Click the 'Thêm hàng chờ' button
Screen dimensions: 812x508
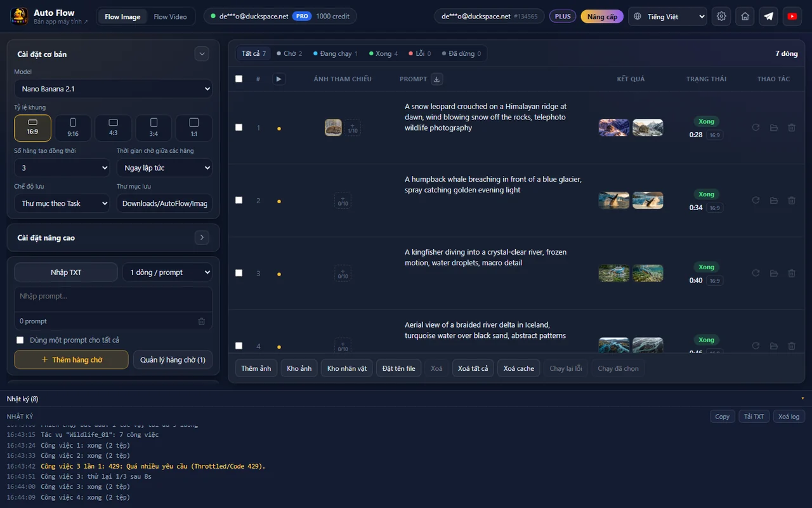pyautogui.click(x=71, y=359)
